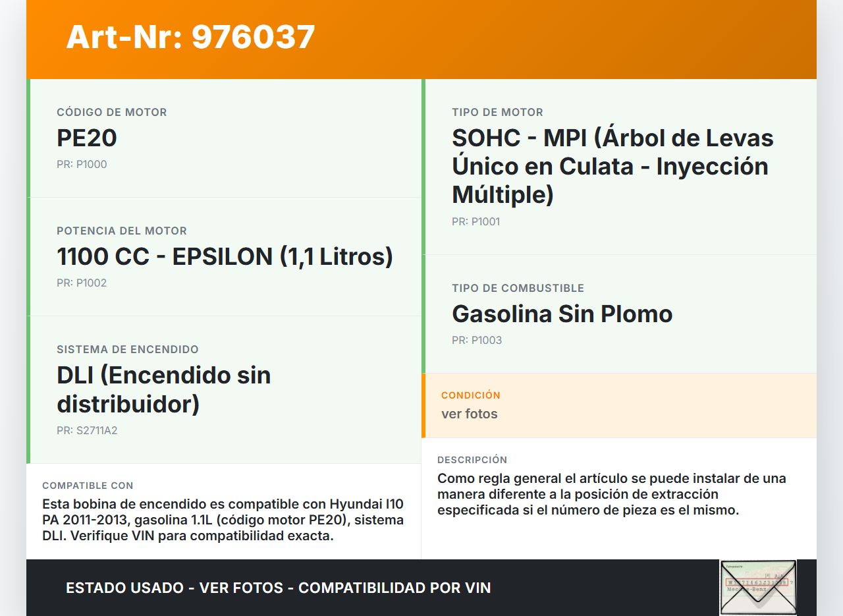The image size is (843, 616).
Task: Select the 'COMPATIBLE CON' label
Action: coord(88,486)
